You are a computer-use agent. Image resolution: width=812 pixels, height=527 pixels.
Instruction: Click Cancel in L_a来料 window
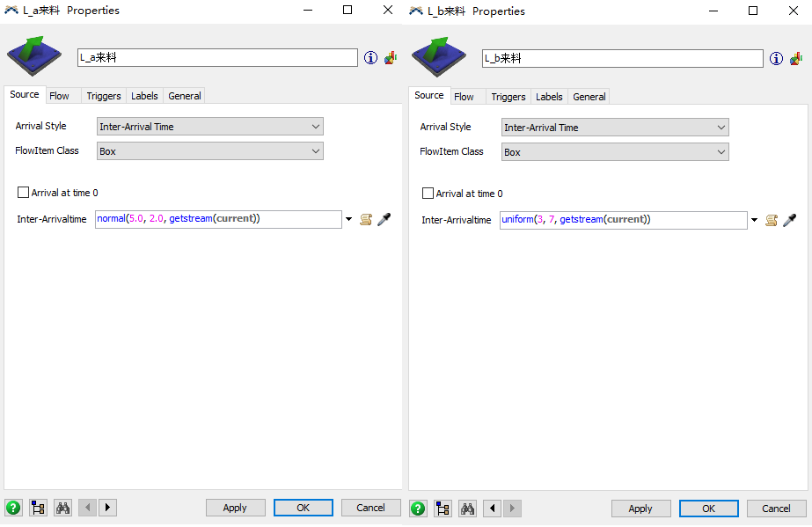click(x=370, y=508)
